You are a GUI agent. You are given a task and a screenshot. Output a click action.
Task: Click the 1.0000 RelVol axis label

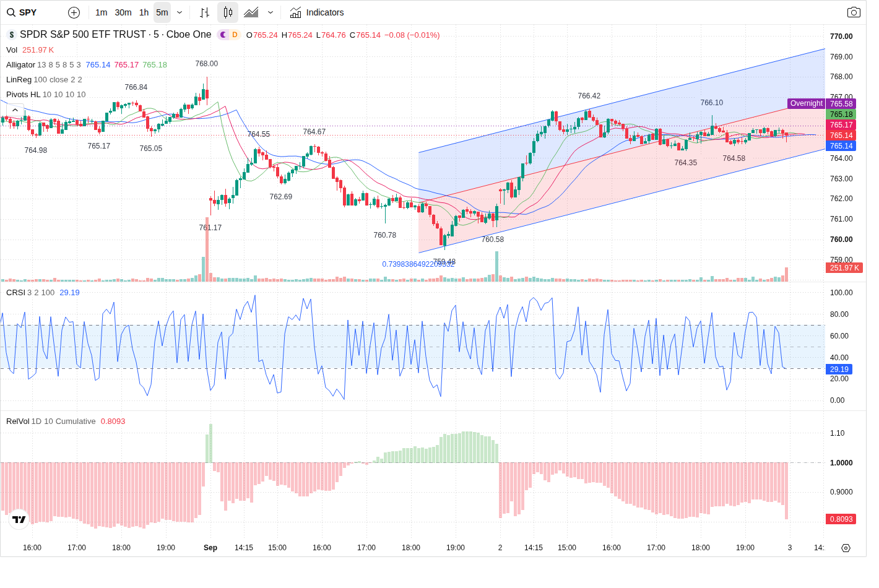841,463
